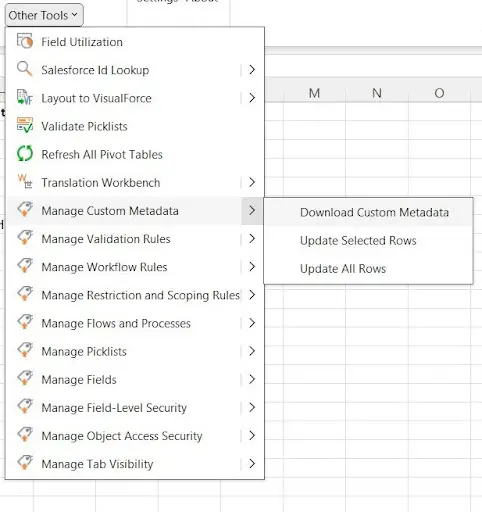Click the Salesforce Id Lookup magnifier icon
The image size is (482, 512).
(25, 69)
